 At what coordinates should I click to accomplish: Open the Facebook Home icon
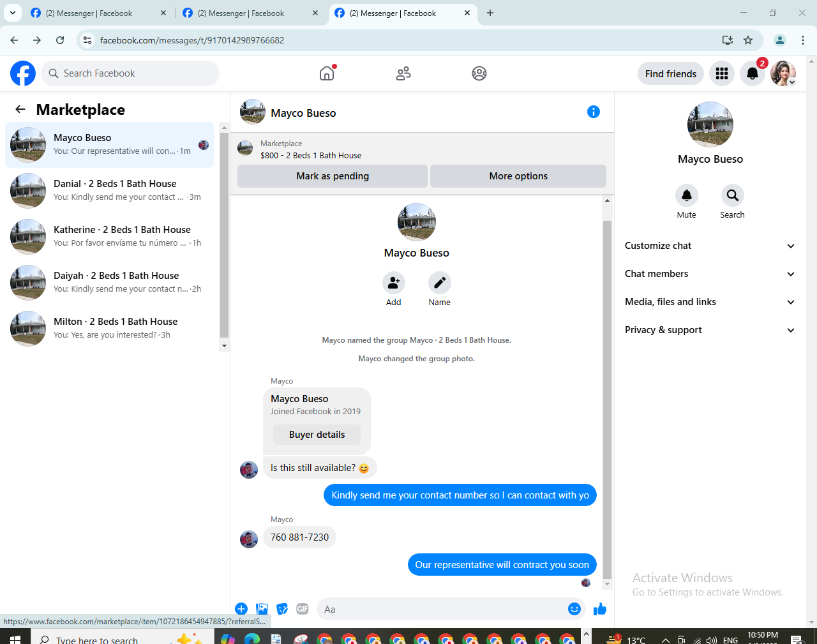tap(327, 73)
